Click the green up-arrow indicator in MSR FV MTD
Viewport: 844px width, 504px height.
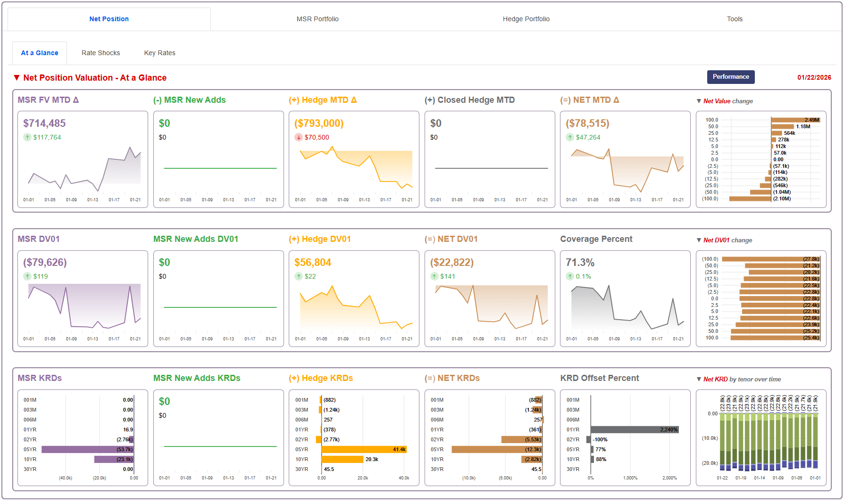27,137
